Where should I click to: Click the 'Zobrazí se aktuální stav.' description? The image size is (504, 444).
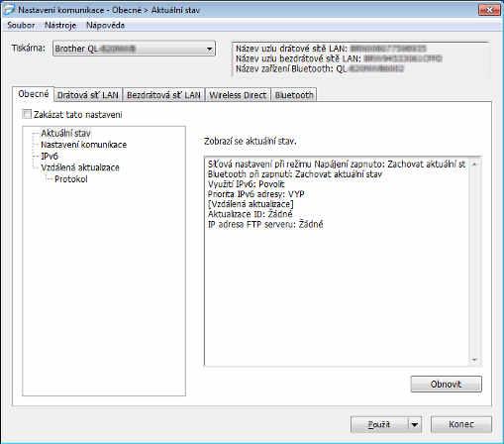[x=251, y=142]
